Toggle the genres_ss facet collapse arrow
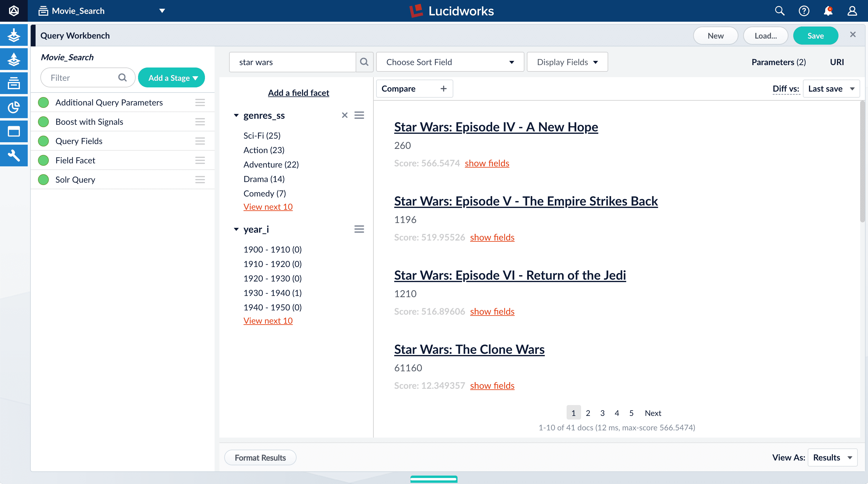Viewport: 868px width, 484px height. coord(235,115)
